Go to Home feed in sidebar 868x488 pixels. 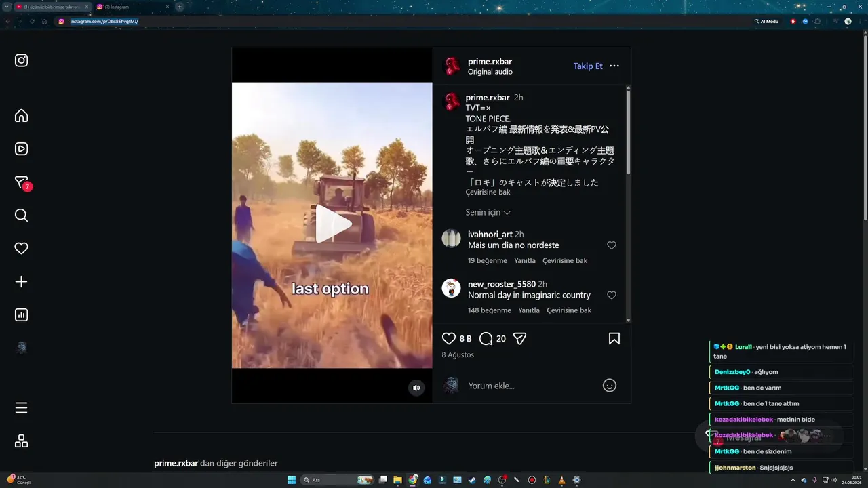[21, 116]
